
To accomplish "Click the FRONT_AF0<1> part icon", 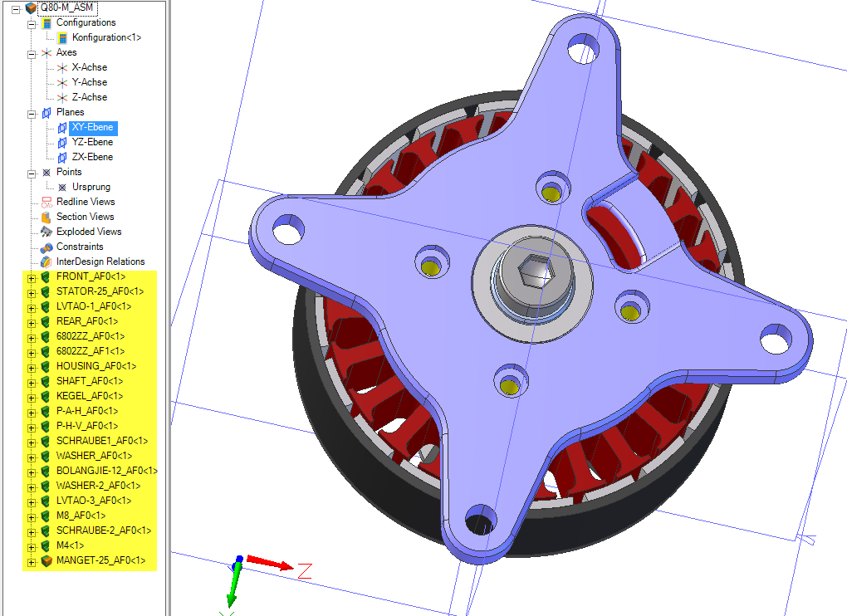I will pyautogui.click(x=47, y=277).
